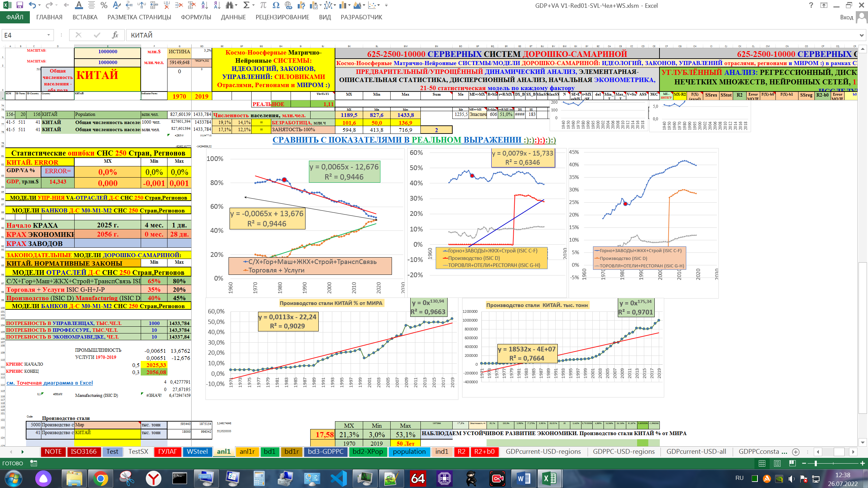The width and height of the screenshot is (868, 488).
Task: Click the macro recording icon in status bar
Action: [34, 463]
